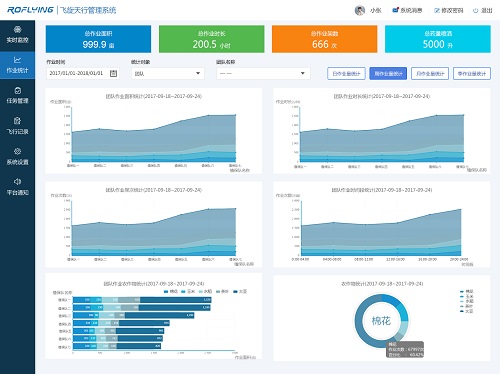Open 实时监控 in the sidebar
Screen dimensions: 500x374
17,35
